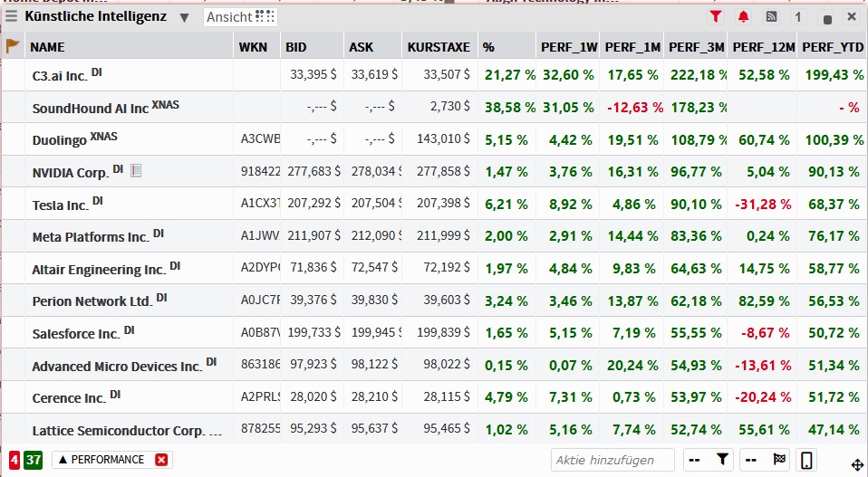Open Cerence Inc. stock entry
The width and height of the screenshot is (868, 477).
click(69, 398)
